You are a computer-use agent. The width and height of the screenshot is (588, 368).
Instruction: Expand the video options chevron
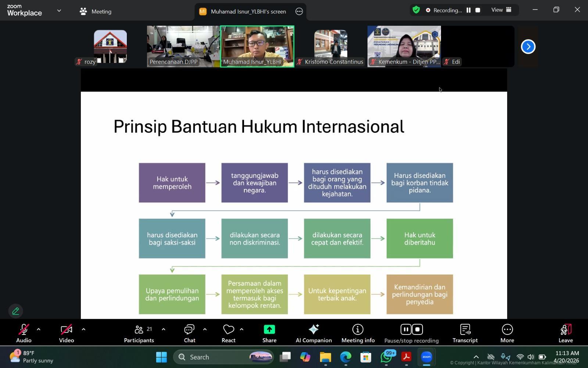83,329
